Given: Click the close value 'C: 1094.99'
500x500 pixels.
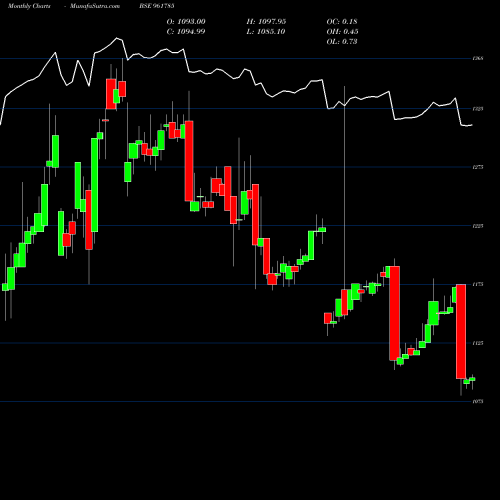Looking at the screenshot, I should pos(186,32).
